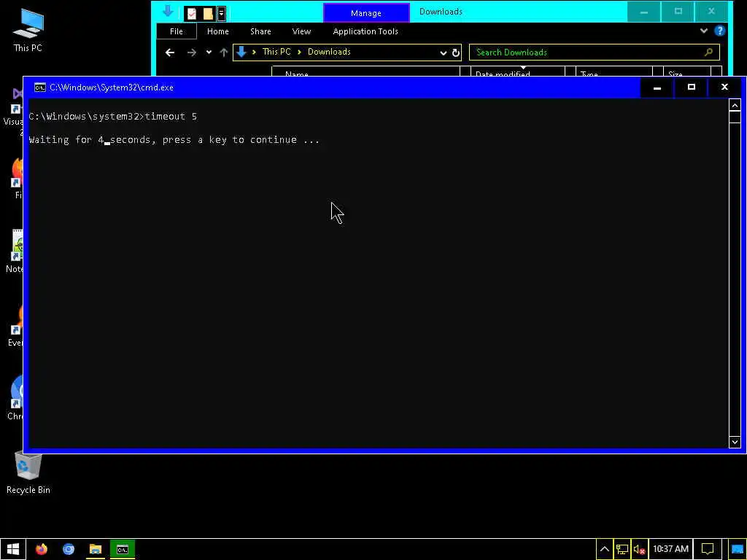Viewport: 747px width, 560px height.
Task: Expand the address bar history dropdown
Action: [x=443, y=52]
